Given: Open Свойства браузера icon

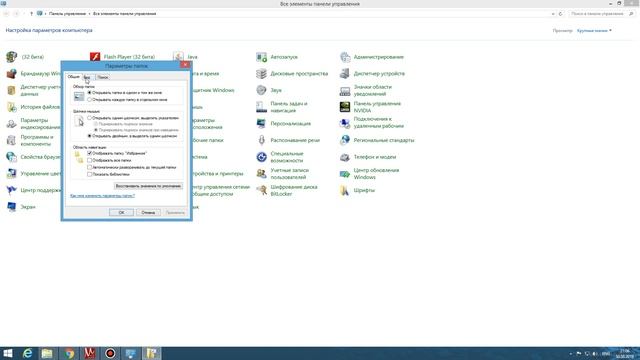Looking at the screenshot, I should tap(11, 157).
